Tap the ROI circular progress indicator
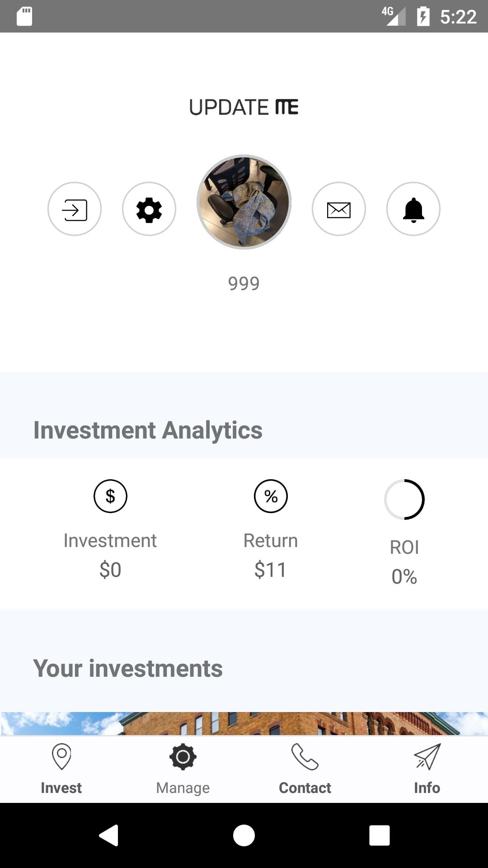The height and width of the screenshot is (868, 488). point(404,500)
